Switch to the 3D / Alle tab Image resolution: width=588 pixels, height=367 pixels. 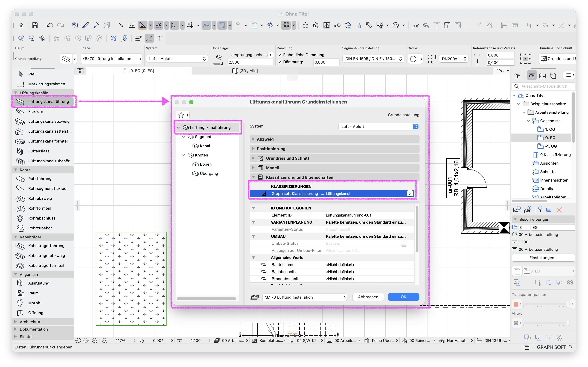[245, 71]
